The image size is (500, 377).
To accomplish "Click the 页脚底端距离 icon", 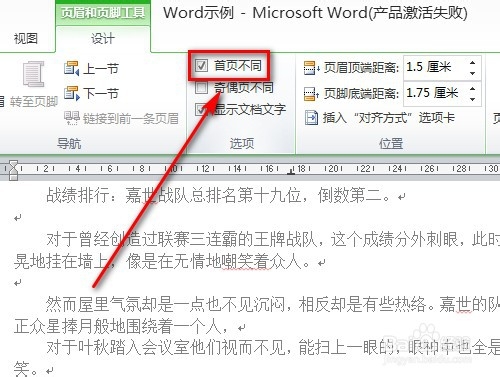I will coord(312,94).
